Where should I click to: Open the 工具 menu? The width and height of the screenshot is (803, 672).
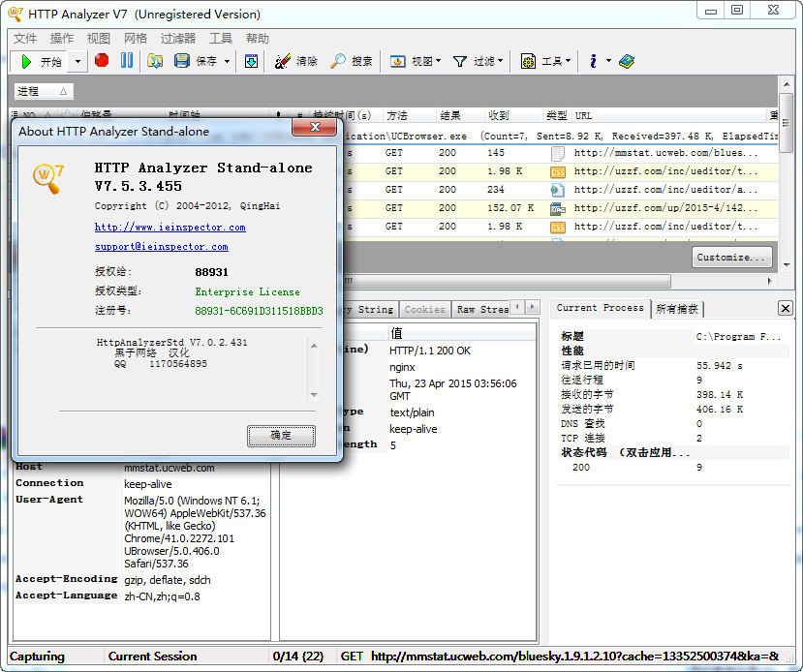tap(221, 39)
